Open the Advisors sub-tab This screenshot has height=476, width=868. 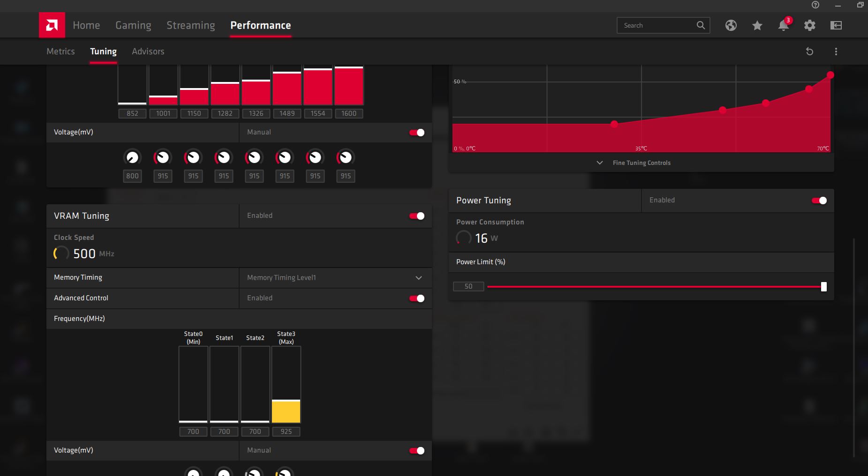pos(148,52)
